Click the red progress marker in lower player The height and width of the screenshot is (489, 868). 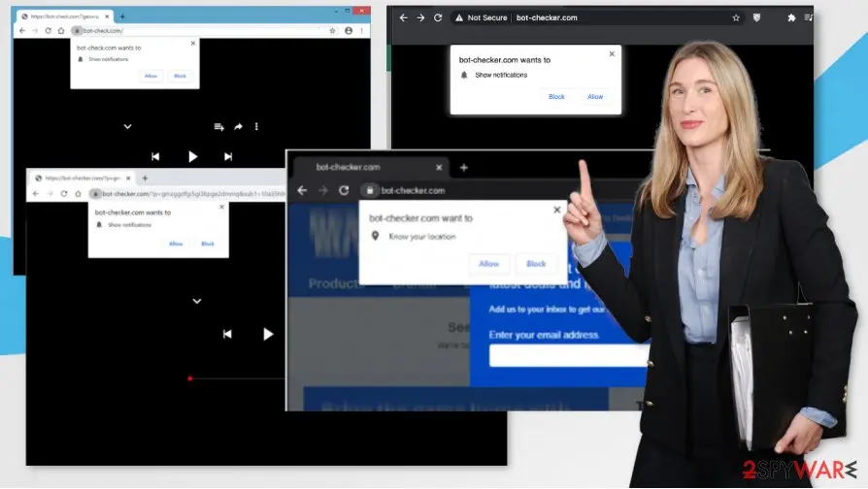pyautogui.click(x=190, y=378)
